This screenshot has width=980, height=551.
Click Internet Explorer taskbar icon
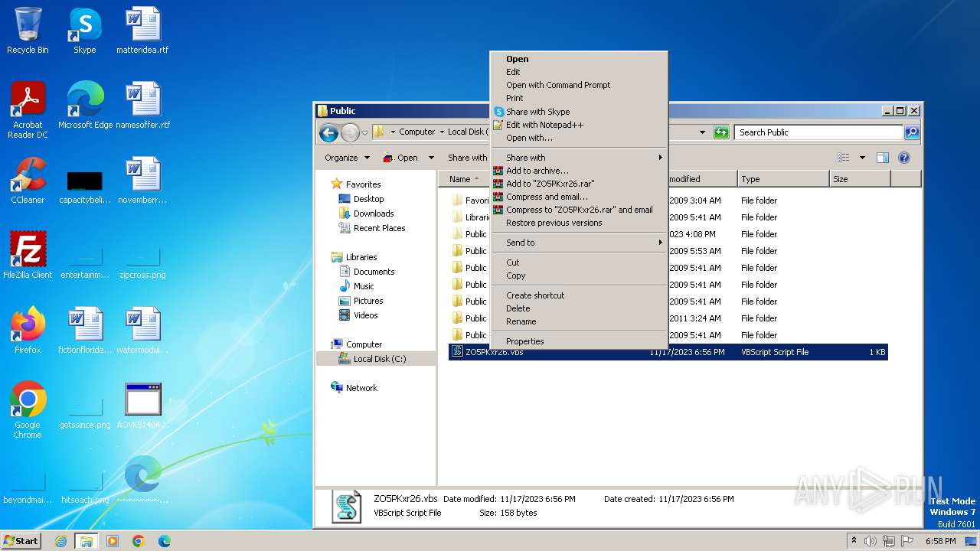pos(61,541)
